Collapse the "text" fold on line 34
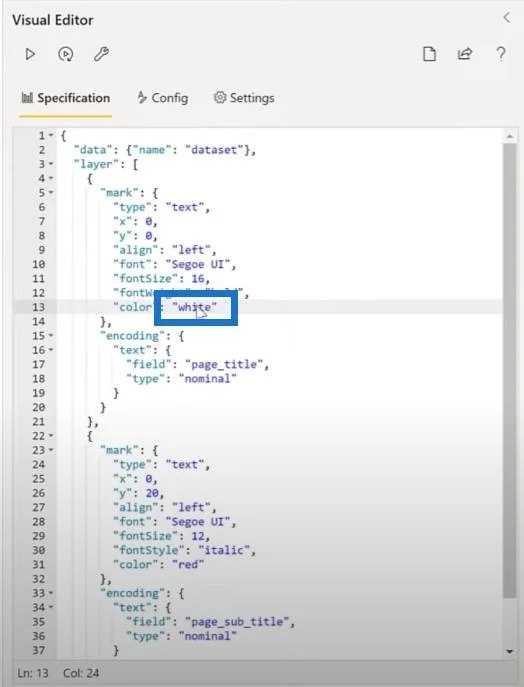The width and height of the screenshot is (524, 687). (51, 607)
